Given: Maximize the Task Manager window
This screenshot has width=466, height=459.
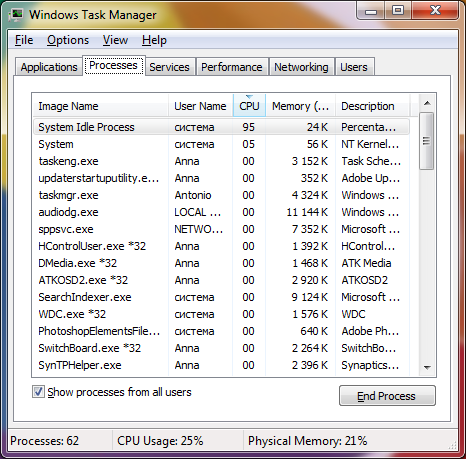Looking at the screenshot, I should tap(398, 11).
